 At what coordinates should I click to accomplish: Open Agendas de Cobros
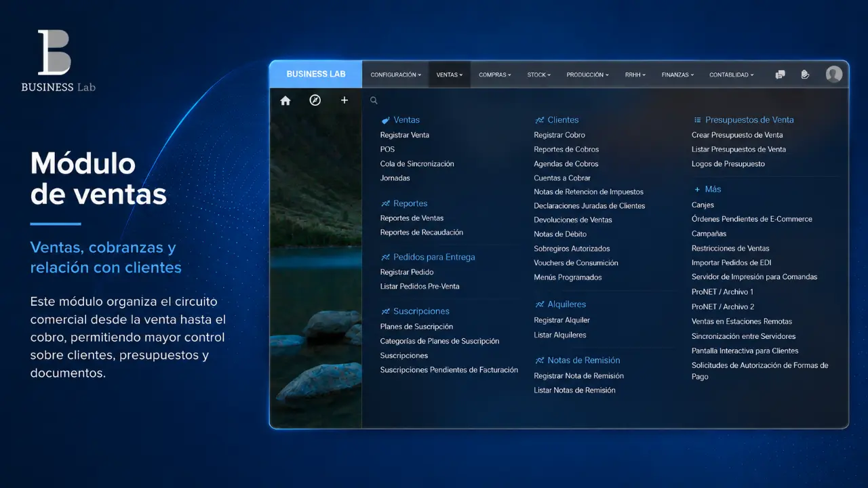click(566, 163)
